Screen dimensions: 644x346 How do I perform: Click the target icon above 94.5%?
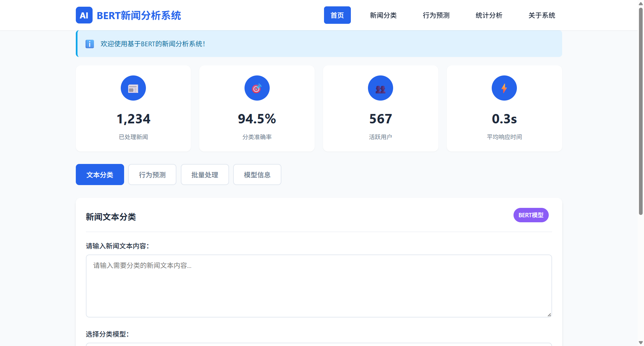coord(257,88)
